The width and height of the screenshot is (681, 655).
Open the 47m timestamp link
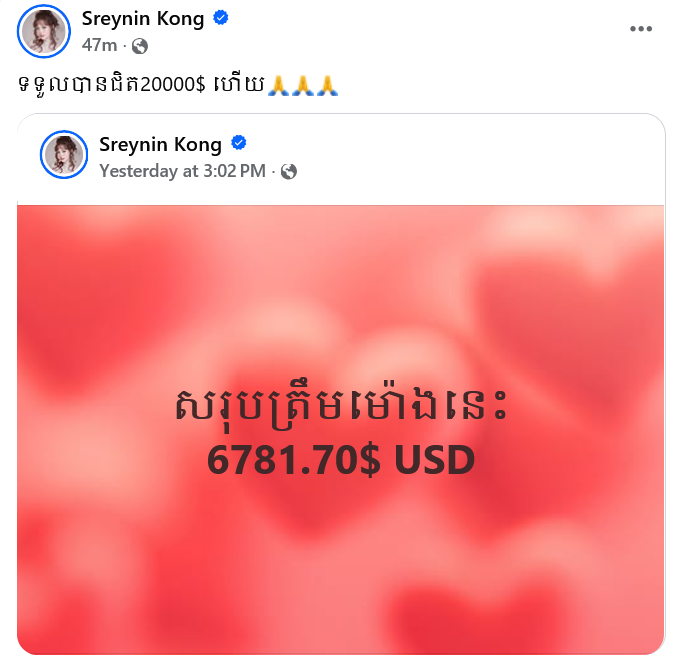point(99,45)
